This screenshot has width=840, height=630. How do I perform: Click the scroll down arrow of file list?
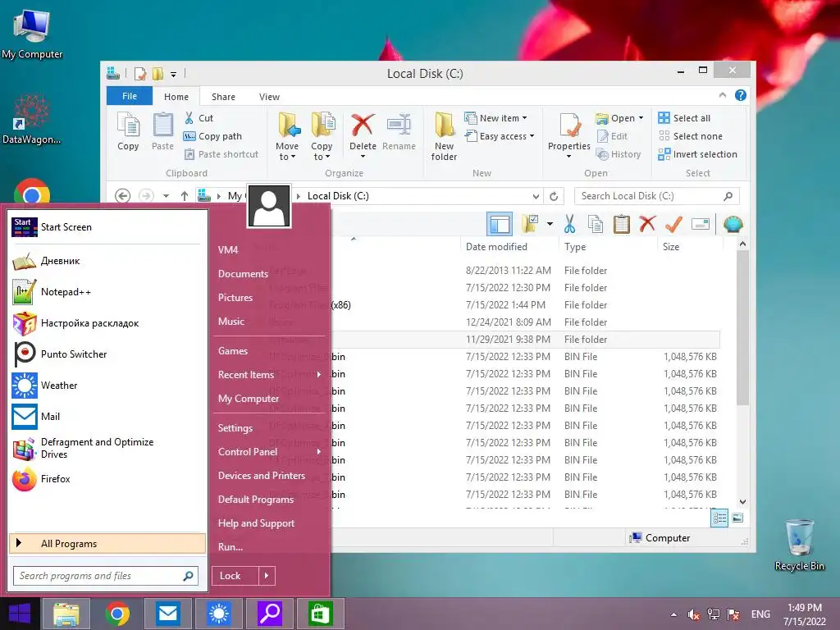click(x=742, y=502)
